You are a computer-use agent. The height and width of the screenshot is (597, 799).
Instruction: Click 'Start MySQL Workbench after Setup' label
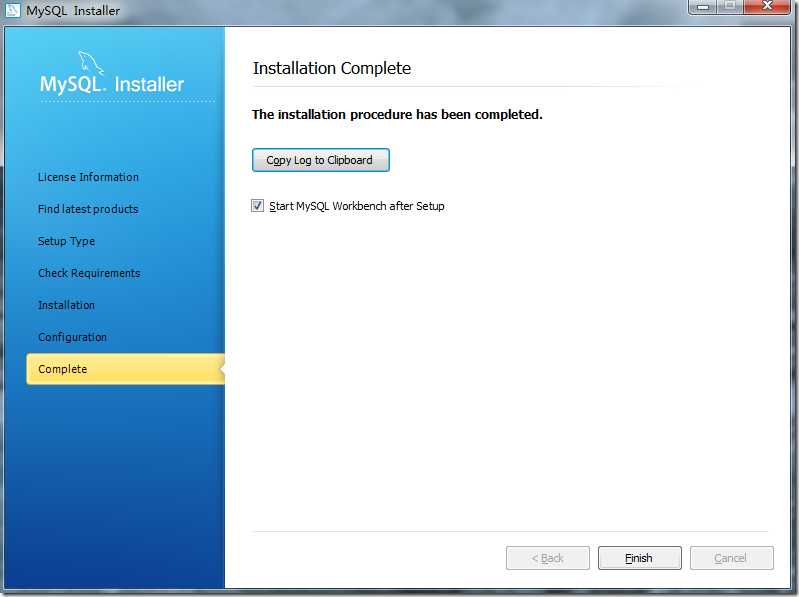(357, 206)
